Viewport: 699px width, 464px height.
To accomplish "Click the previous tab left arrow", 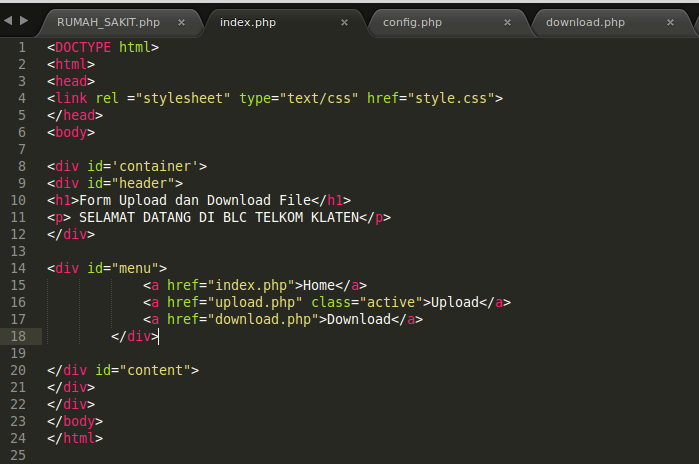I will coord(8,21).
